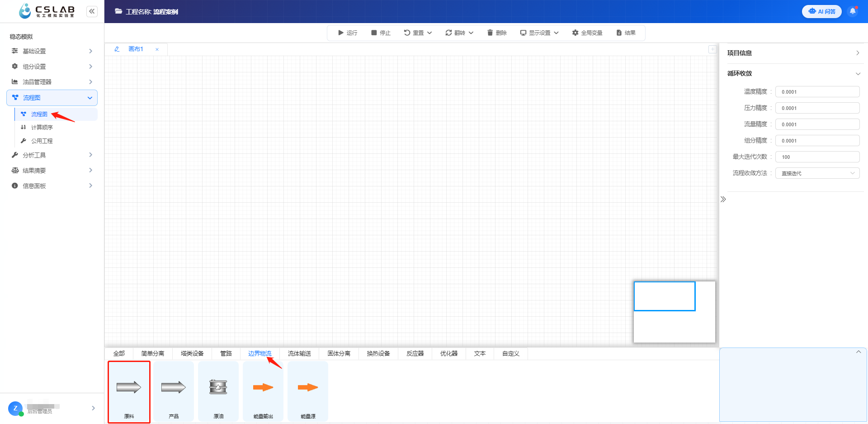Click the 最大迭代次数 input field
868x424 pixels.
817,157
